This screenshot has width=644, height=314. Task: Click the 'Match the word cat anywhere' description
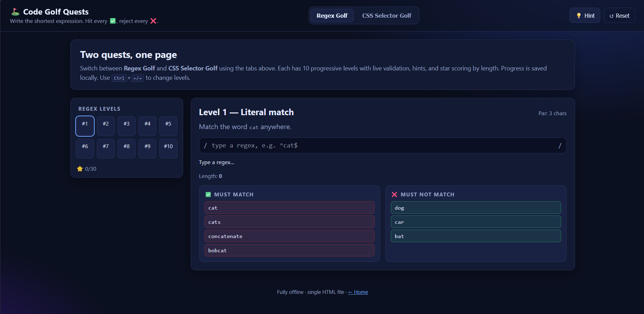(x=245, y=127)
